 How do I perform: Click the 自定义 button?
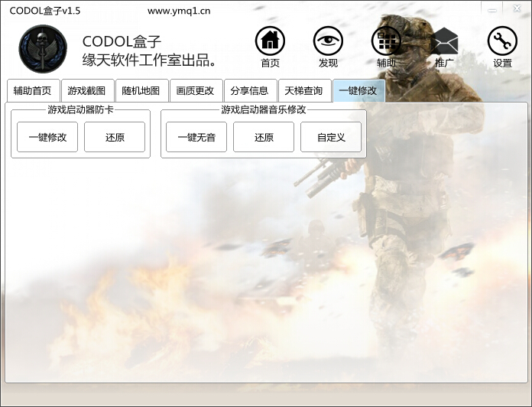(331, 138)
